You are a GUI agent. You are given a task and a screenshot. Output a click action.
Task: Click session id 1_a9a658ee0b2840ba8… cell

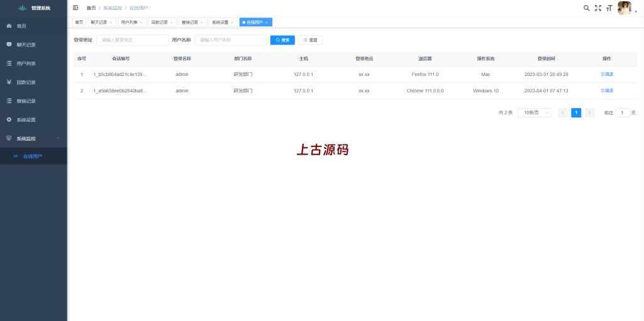[120, 90]
